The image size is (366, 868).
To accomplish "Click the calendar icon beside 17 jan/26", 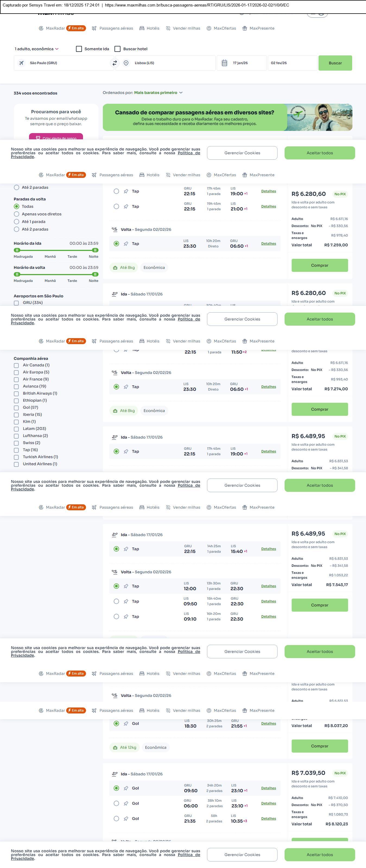I will tap(224, 63).
